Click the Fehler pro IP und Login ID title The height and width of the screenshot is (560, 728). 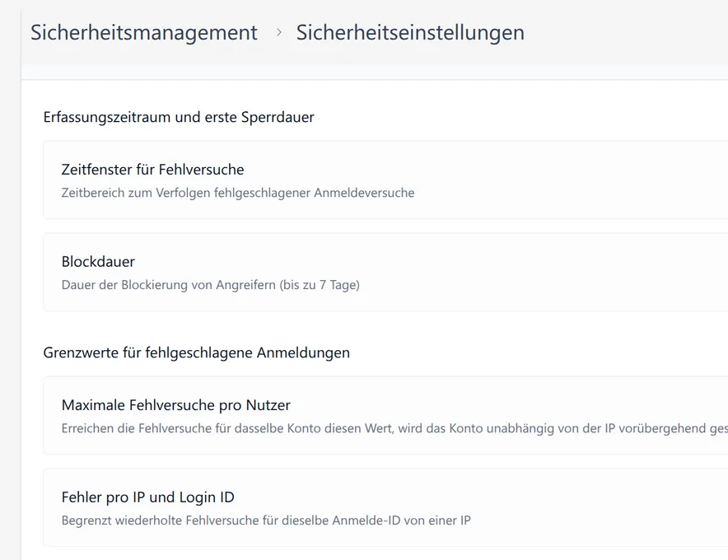[x=147, y=497]
